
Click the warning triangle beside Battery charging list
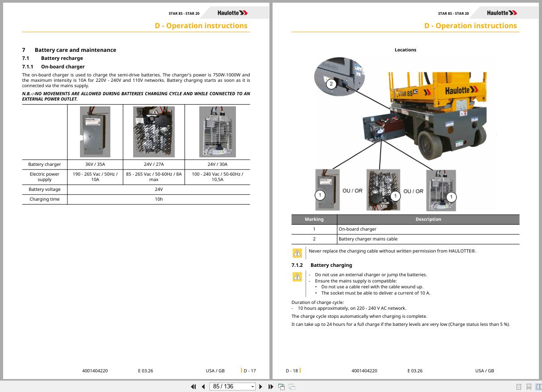[x=297, y=277]
